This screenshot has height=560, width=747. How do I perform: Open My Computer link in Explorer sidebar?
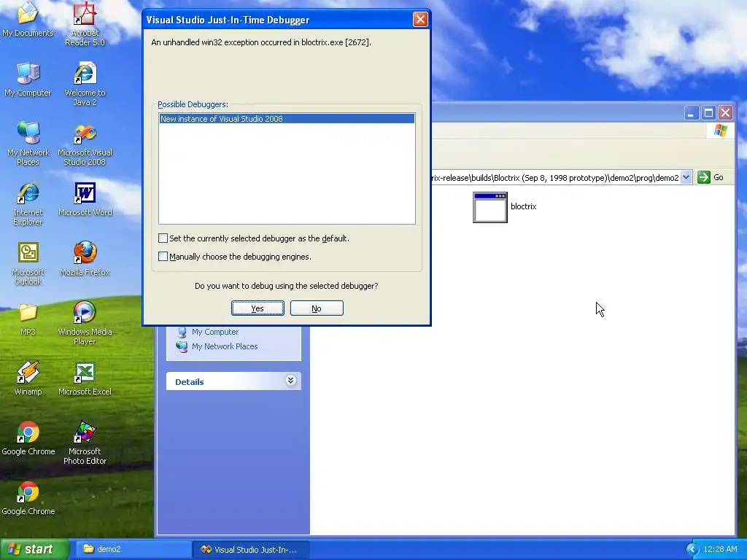[215, 332]
